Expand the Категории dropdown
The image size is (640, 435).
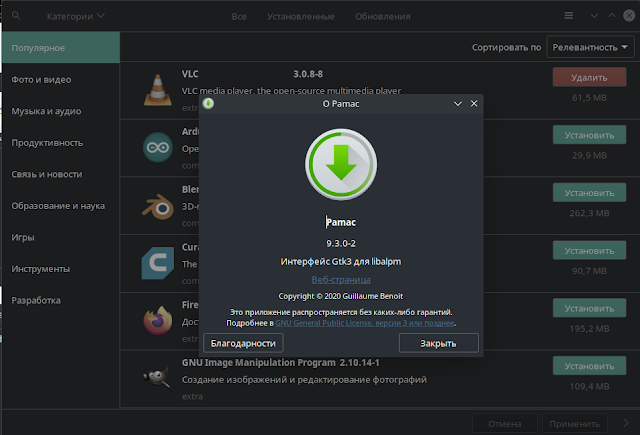point(76,16)
